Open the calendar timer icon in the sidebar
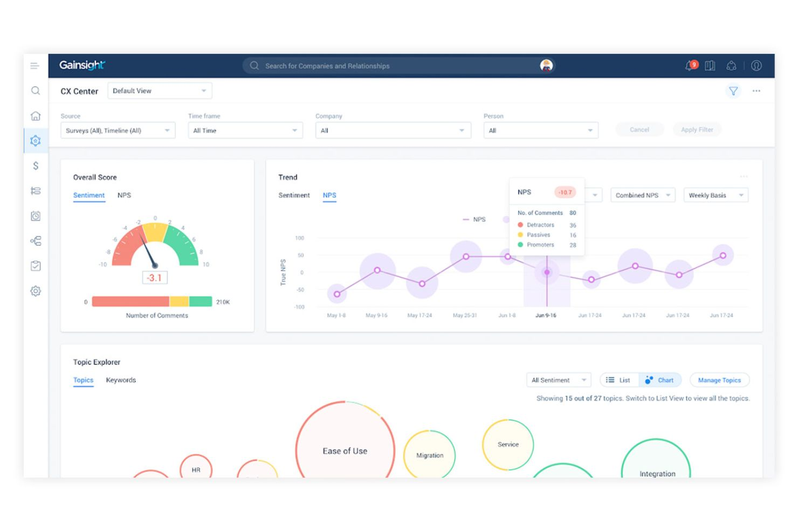The image size is (798, 532). coord(36,216)
